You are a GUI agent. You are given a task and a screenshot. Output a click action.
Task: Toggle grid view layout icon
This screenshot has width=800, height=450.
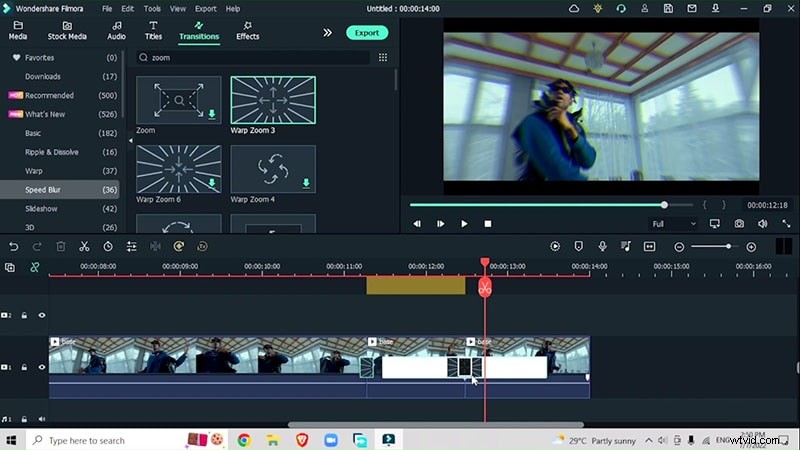point(383,58)
